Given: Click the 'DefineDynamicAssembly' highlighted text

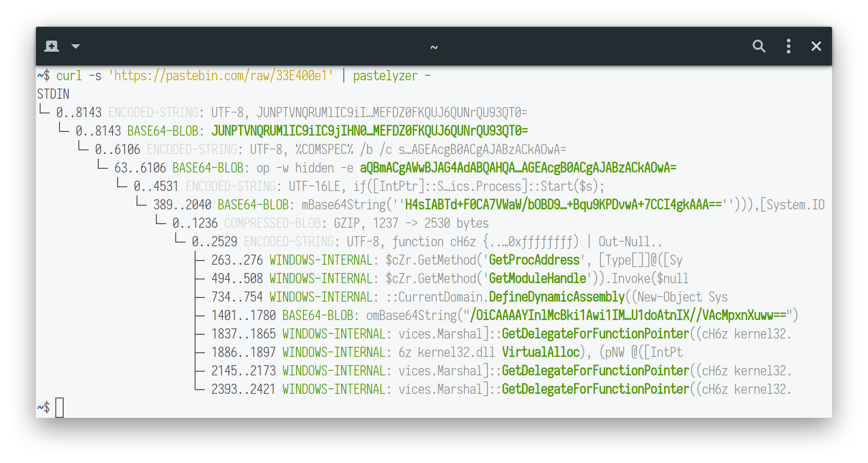Looking at the screenshot, I should pos(557,297).
